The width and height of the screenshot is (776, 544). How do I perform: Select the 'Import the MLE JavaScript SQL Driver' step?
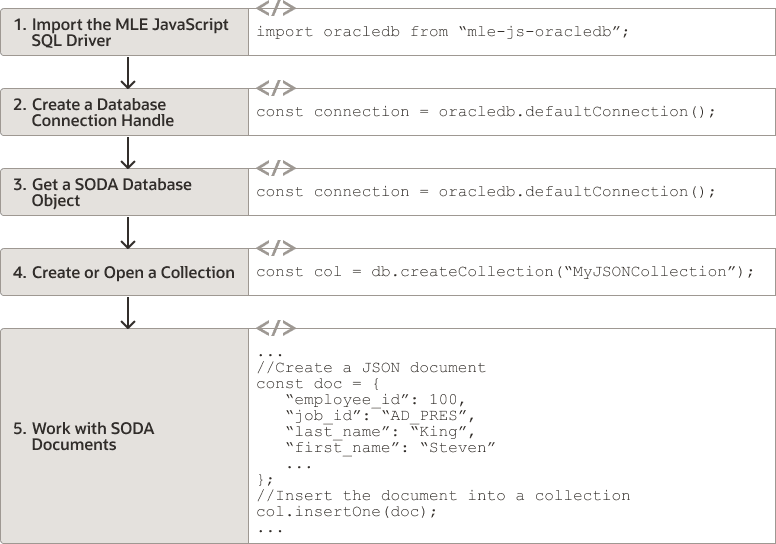coord(124,32)
